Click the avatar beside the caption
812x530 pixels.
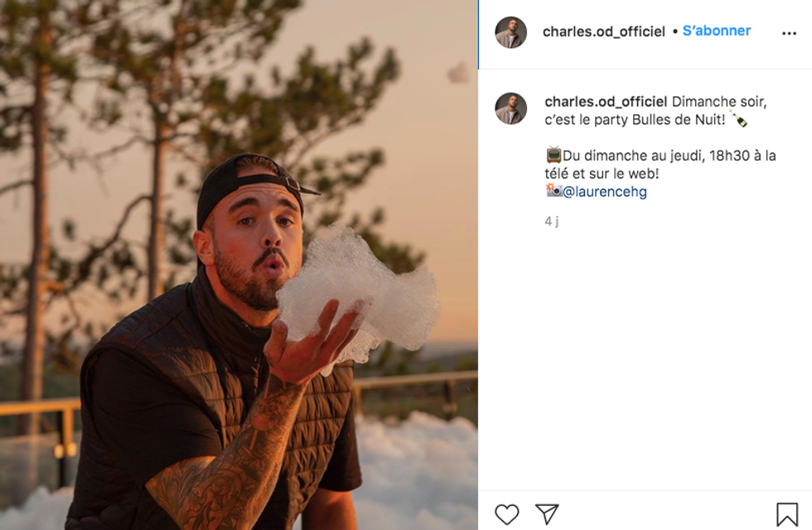point(510,108)
